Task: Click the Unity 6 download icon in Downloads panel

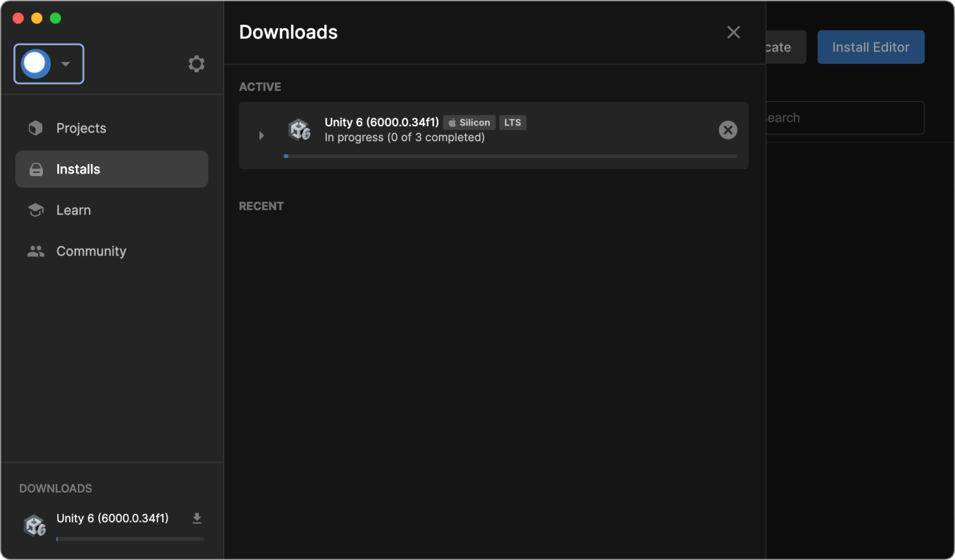Action: [197, 518]
